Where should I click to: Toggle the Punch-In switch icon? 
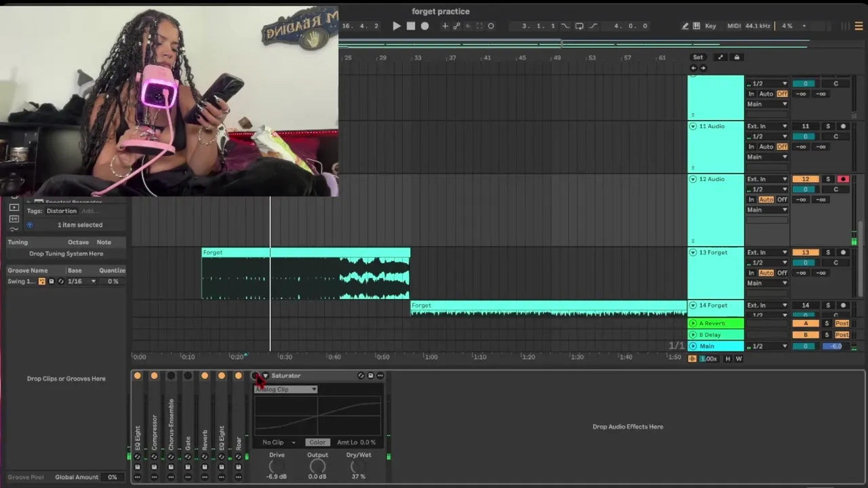pos(565,26)
